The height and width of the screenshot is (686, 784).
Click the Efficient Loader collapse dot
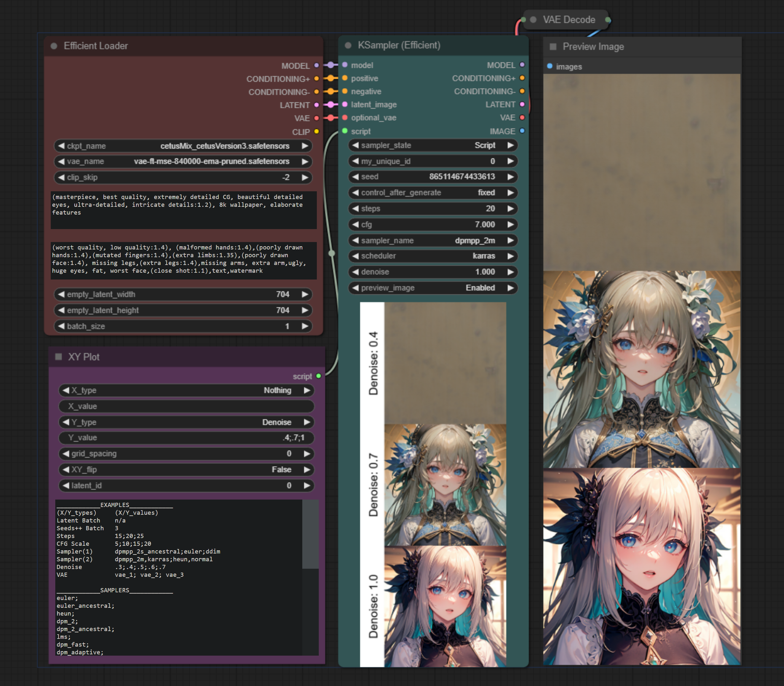point(54,46)
